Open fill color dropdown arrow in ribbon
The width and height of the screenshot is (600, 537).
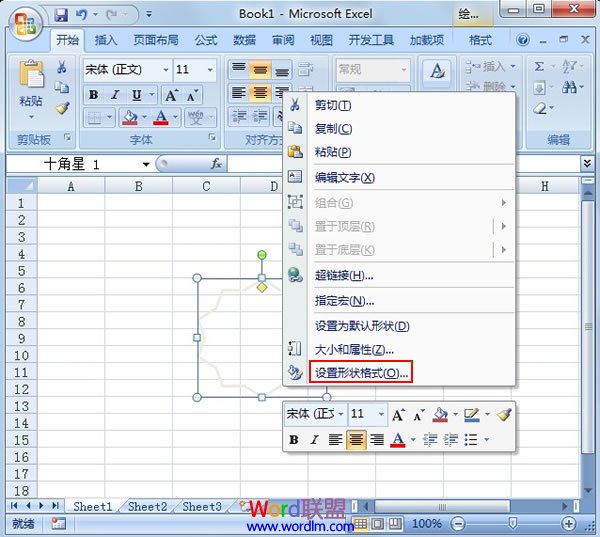pos(144,117)
